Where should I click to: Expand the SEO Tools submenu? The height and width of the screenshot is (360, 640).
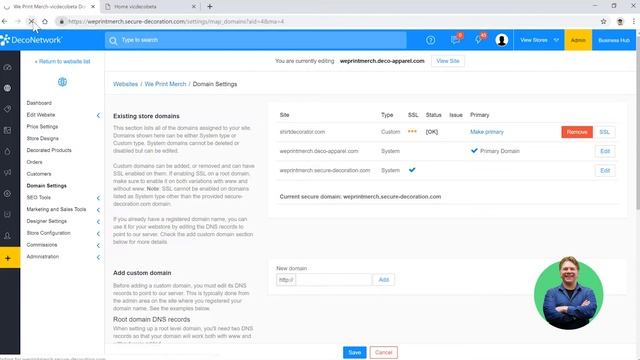click(x=98, y=198)
